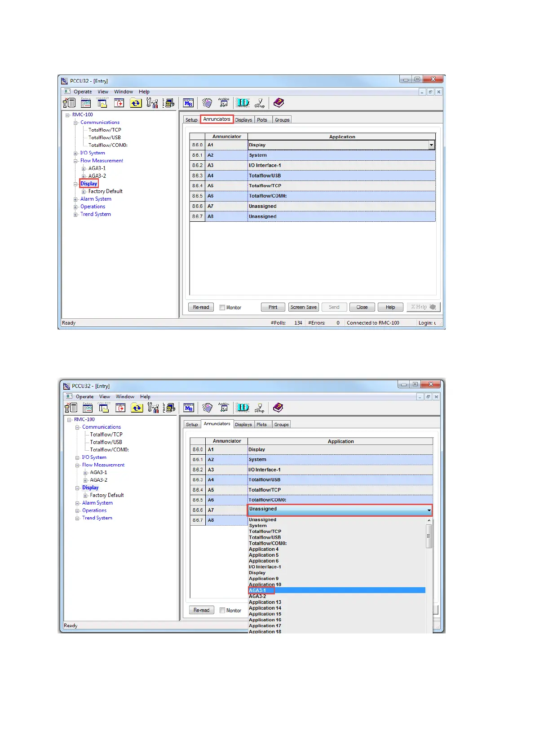Click the purple help book icon in lower window

tap(278, 408)
